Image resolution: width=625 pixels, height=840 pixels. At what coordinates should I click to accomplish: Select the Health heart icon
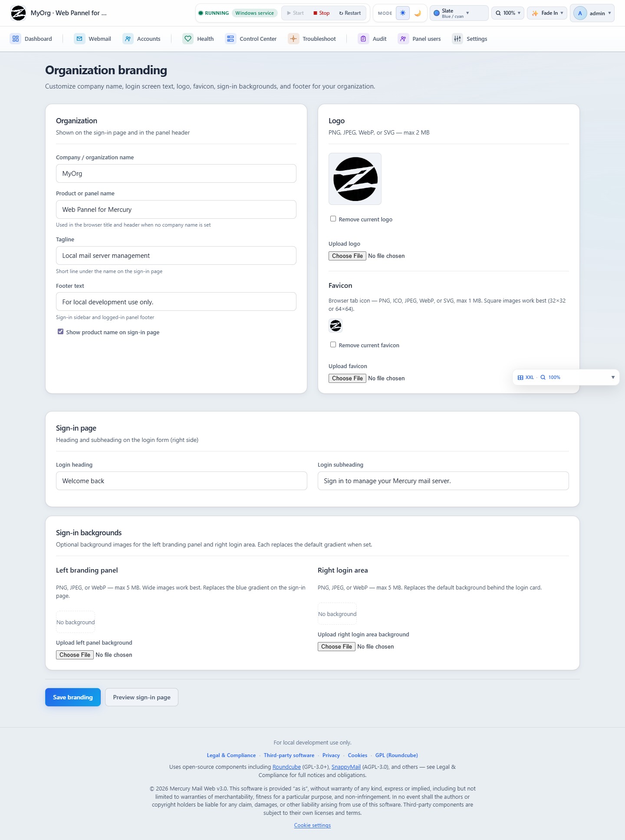pos(188,39)
